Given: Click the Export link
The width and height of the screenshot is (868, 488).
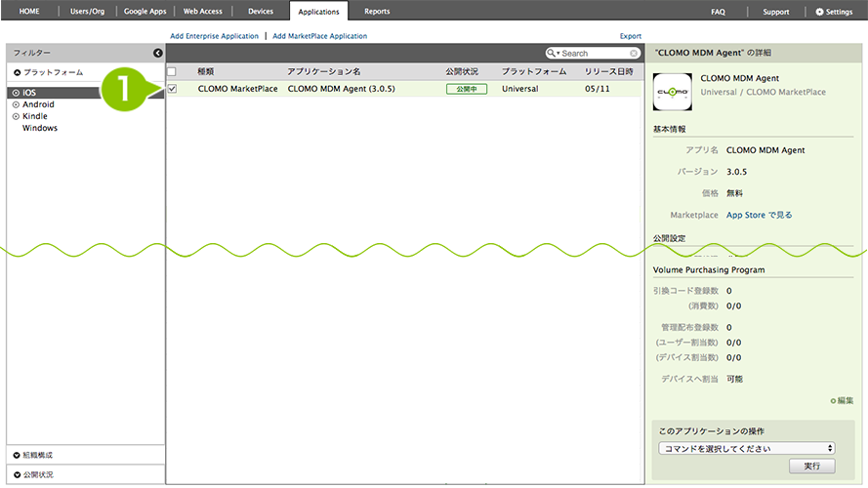Looking at the screenshot, I should tap(631, 36).
